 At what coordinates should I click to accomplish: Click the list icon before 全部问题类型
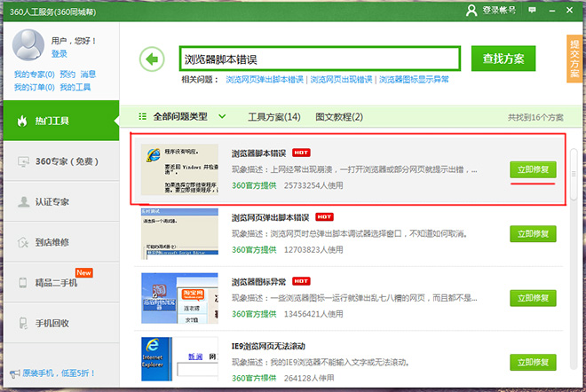click(142, 117)
